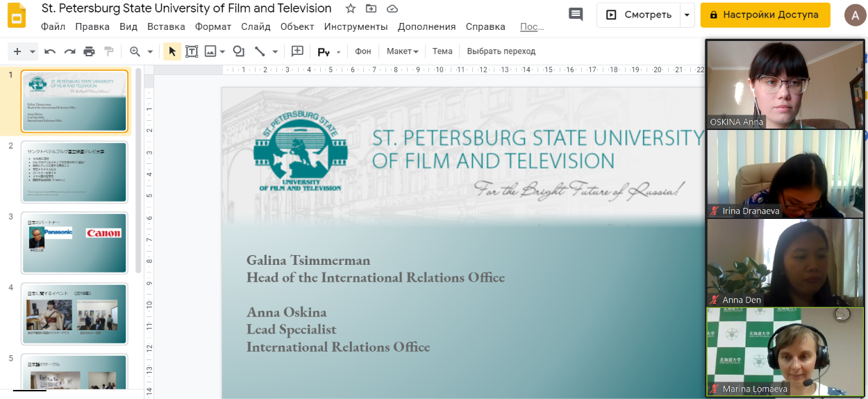Viewport: 868px width, 399px height.
Task: Start slideshow with Смотреть button
Action: click(638, 15)
